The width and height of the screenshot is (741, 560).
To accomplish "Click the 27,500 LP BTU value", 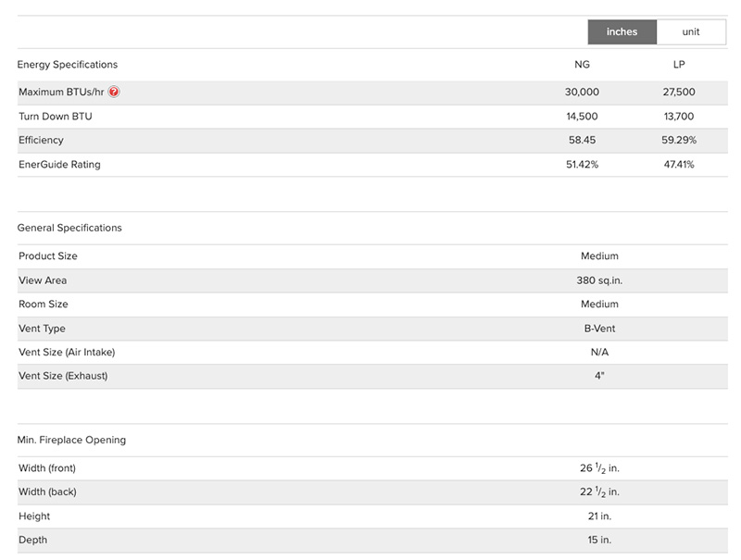I will coord(679,93).
